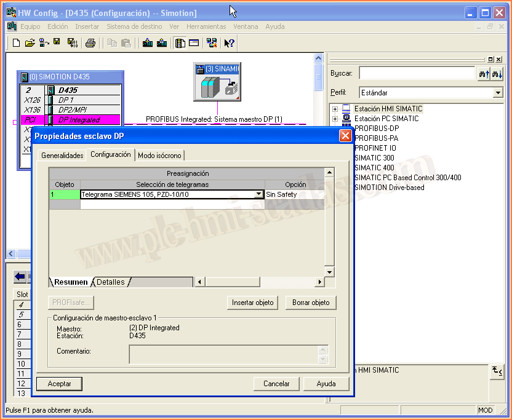
Task: Click the Buscar search input field
Action: tap(417, 73)
